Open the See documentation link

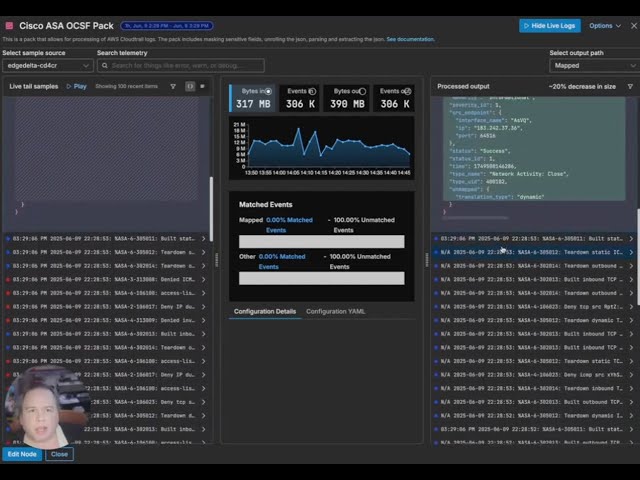tap(410, 40)
